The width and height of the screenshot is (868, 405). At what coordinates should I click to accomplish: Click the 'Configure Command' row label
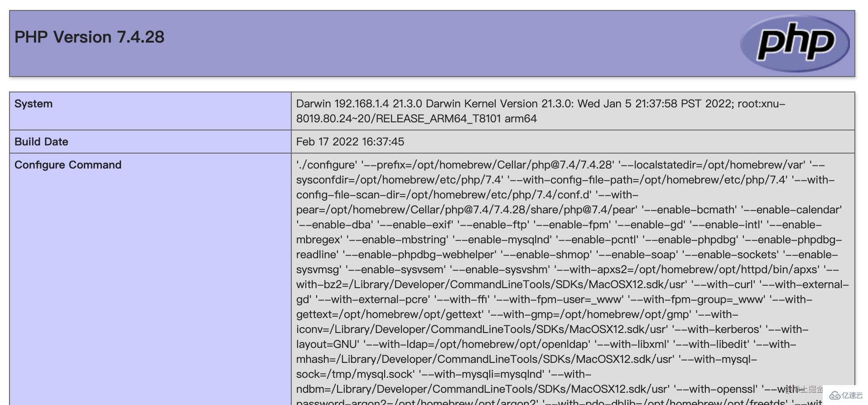[x=68, y=165]
